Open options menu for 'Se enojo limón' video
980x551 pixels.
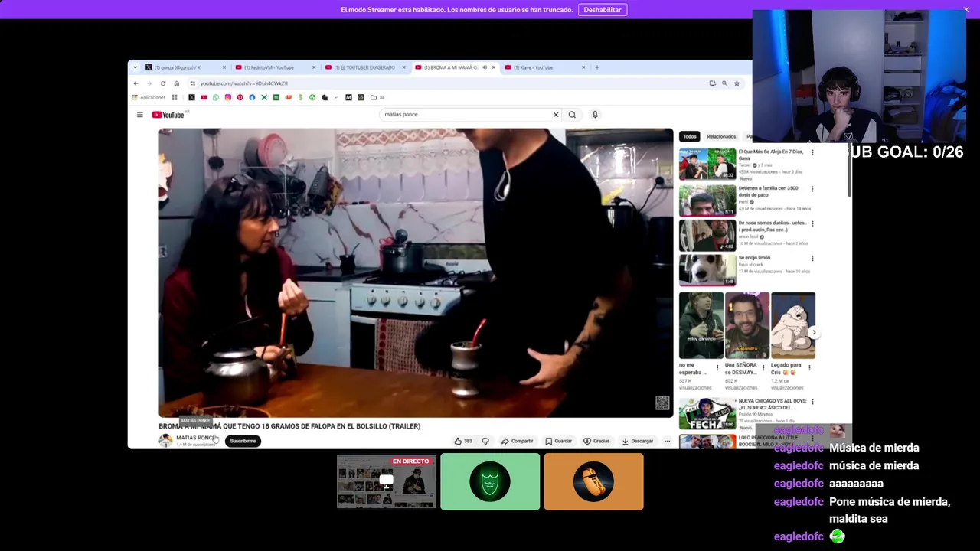coord(812,259)
